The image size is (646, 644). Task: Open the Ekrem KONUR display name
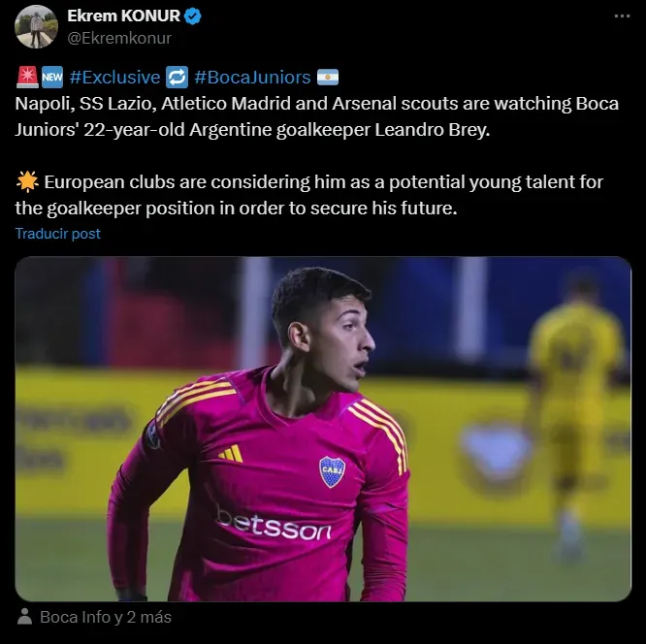tap(123, 16)
